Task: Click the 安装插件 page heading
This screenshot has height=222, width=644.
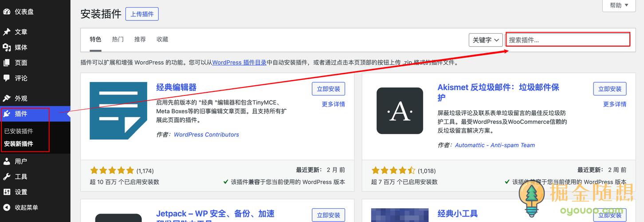Action: 101,14
